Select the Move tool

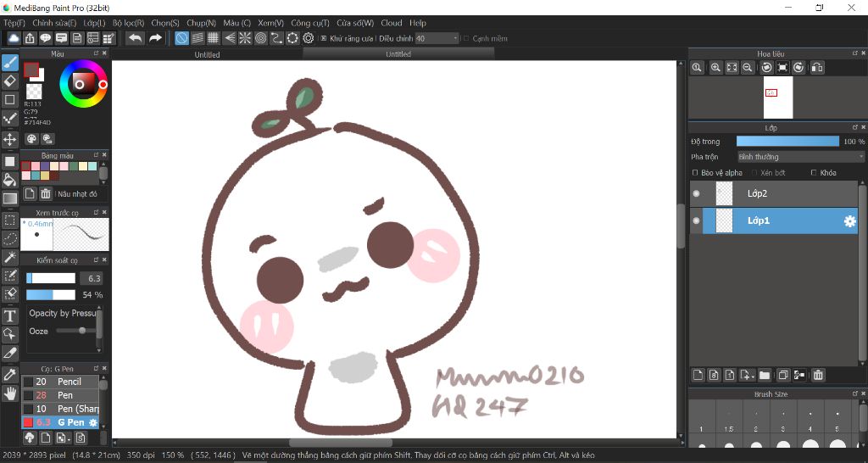tap(10, 139)
